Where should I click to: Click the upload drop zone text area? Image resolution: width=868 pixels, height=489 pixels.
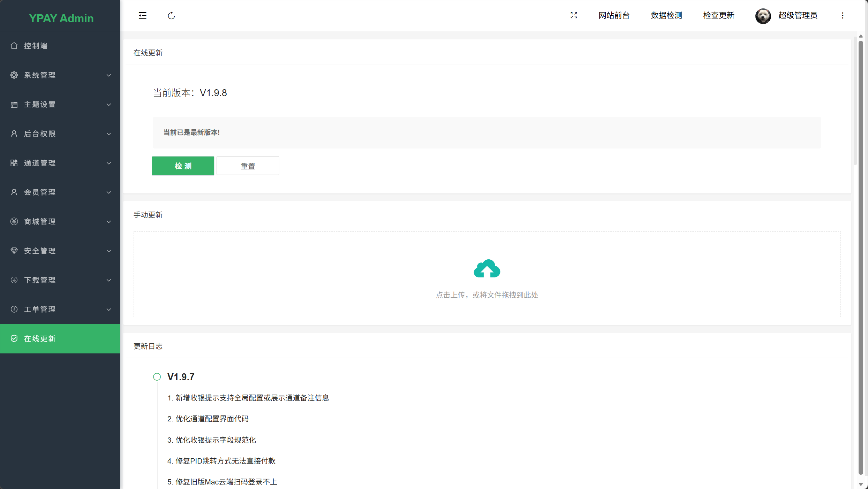pyautogui.click(x=487, y=295)
